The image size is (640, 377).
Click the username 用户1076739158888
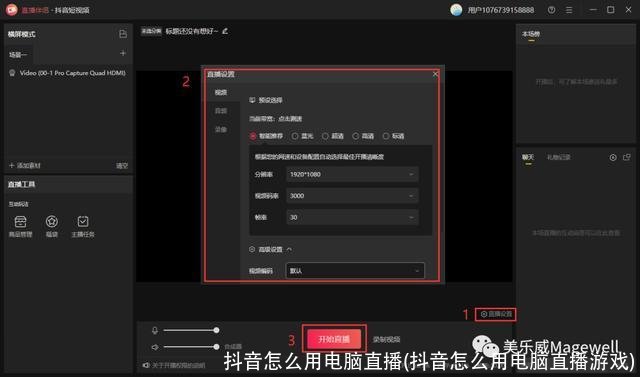501,10
